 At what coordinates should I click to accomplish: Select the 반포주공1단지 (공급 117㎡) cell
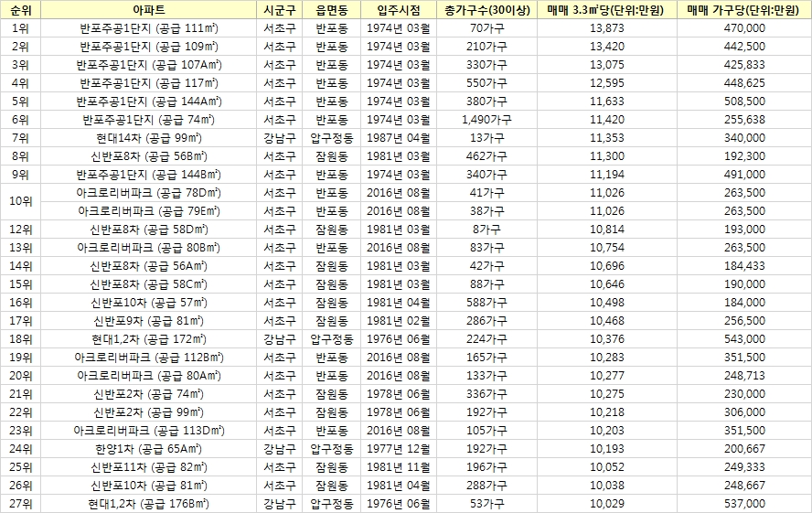(149, 83)
